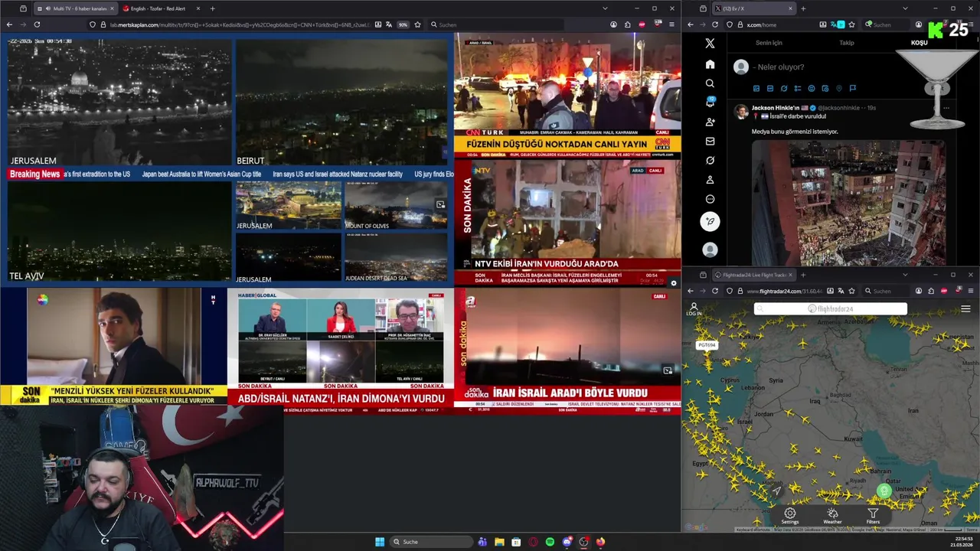980x551 pixels.
Task: Click LOG IN on Flightradar24
Action: point(694,309)
